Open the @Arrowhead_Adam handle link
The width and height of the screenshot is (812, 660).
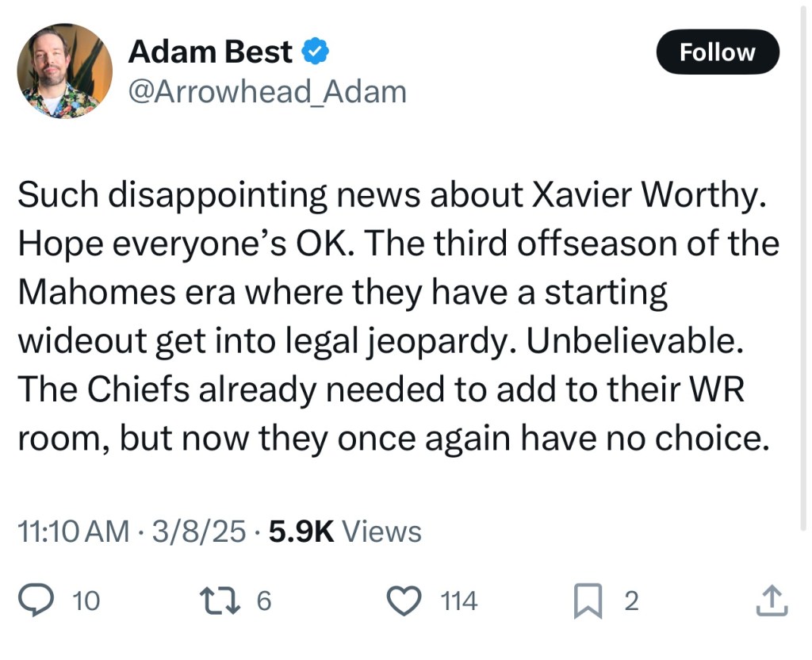[267, 92]
